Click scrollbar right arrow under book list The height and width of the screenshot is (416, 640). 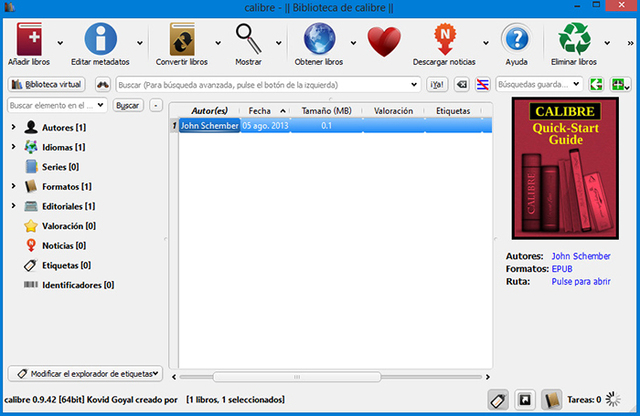487,377
